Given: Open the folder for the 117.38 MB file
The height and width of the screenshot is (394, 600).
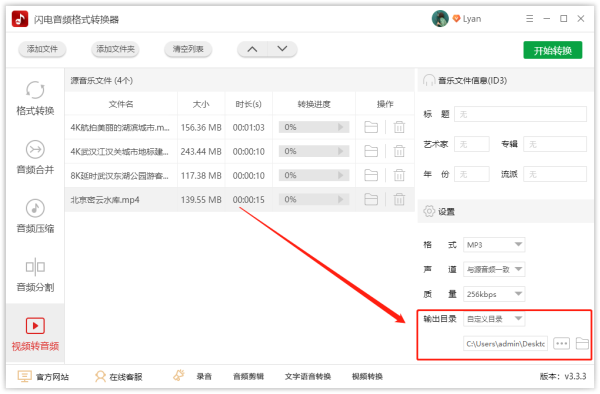Looking at the screenshot, I should [x=371, y=175].
